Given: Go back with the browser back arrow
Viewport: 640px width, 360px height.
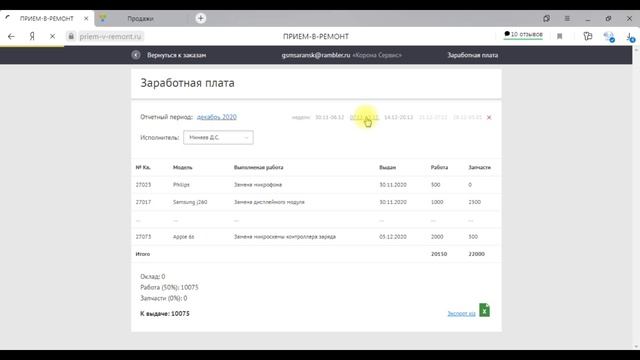Looking at the screenshot, I should [x=11, y=36].
